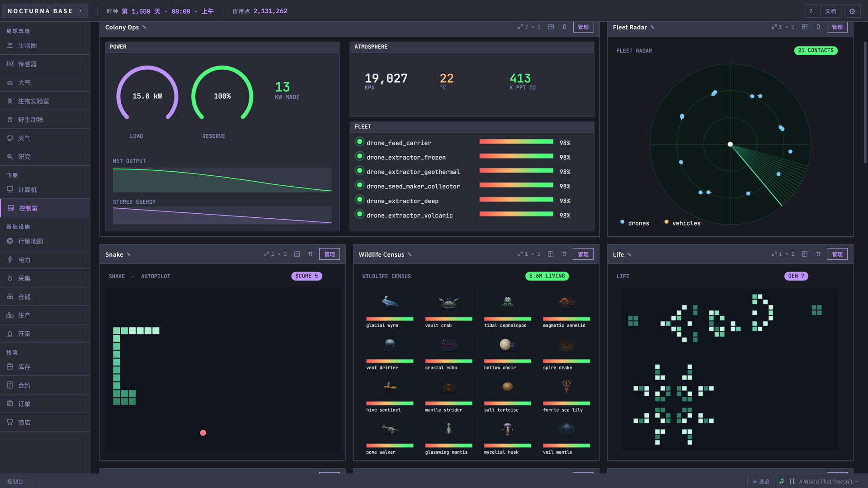Click the 开采 mining icon
The width and height of the screenshot is (868, 488).
pyautogui.click(x=10, y=333)
